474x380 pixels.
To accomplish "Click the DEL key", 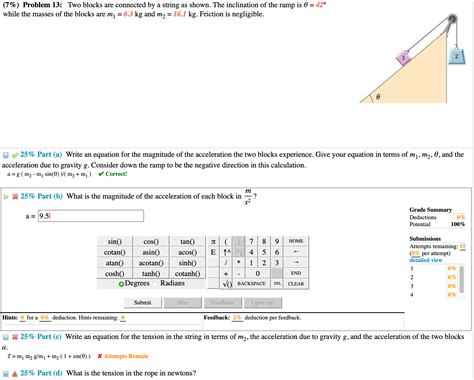I will [277, 284].
